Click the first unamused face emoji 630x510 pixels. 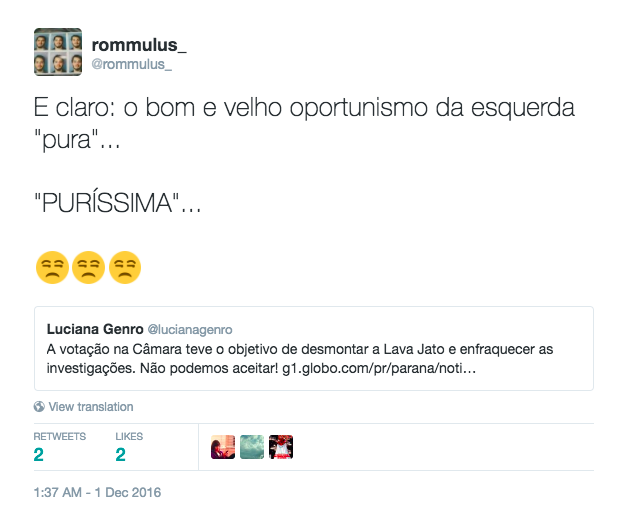(51, 267)
